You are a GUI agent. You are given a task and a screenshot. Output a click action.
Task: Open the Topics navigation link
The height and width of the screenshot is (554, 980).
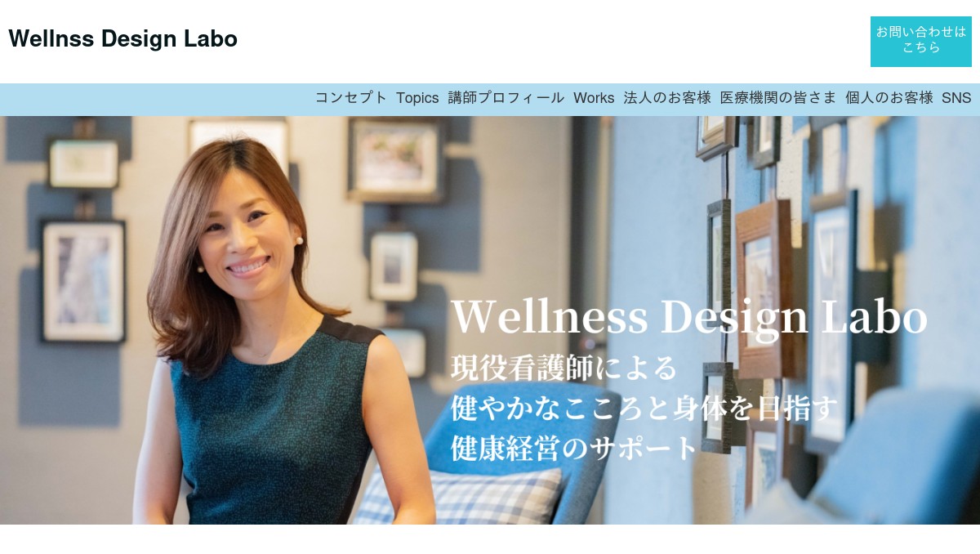[417, 98]
